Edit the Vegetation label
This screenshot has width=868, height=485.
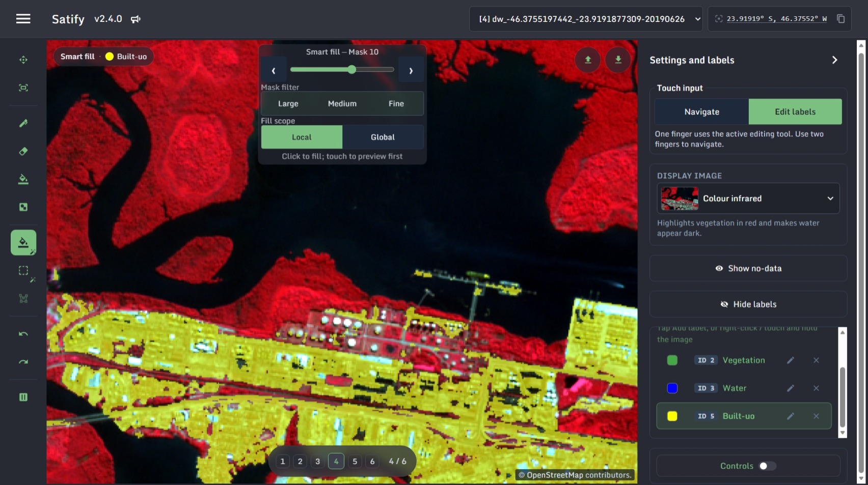[x=790, y=360]
